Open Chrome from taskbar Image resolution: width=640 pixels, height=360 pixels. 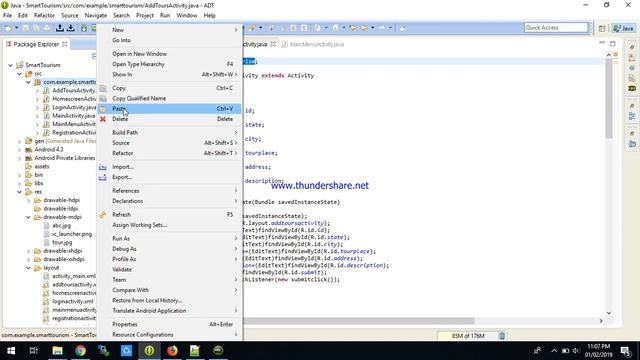tap(80, 351)
